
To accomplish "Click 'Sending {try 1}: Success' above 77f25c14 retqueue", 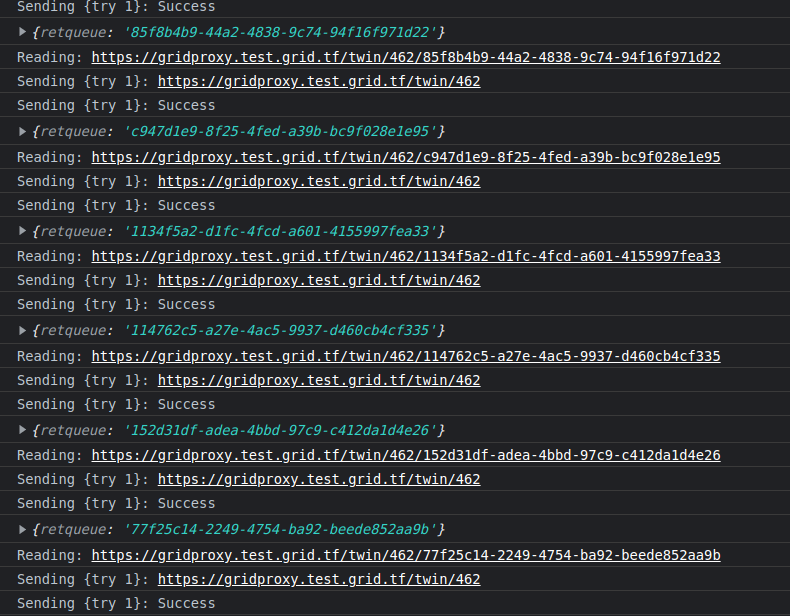I will (x=116, y=503).
